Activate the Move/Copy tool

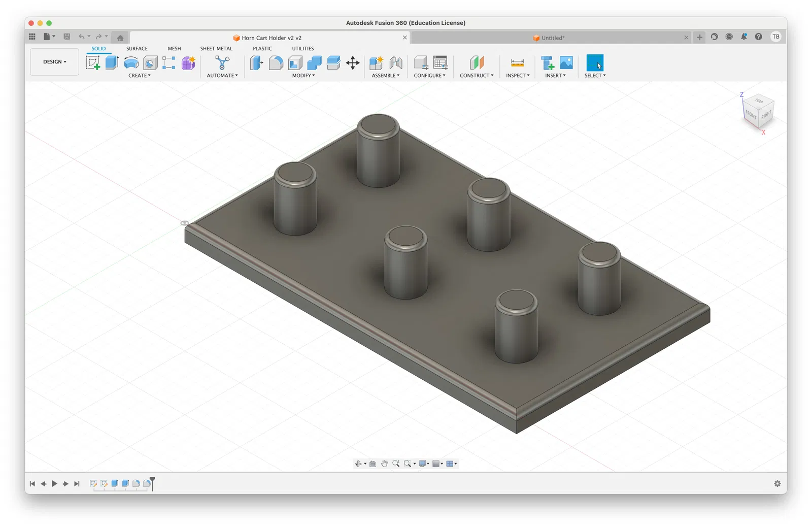point(353,63)
